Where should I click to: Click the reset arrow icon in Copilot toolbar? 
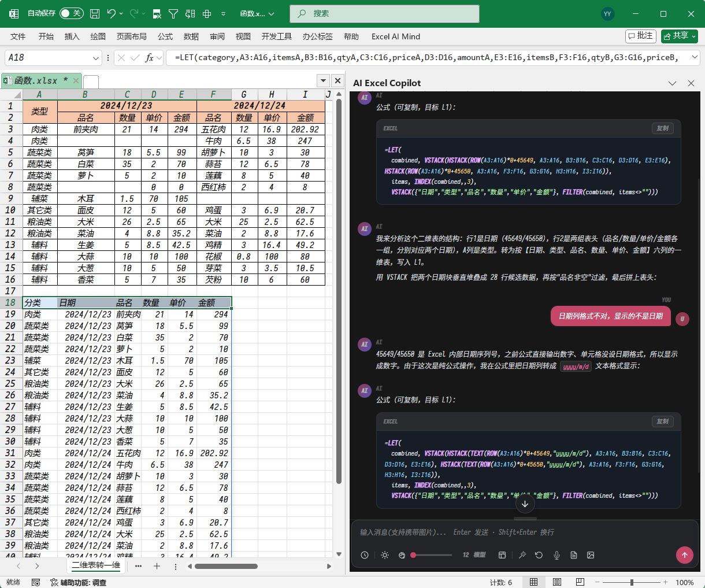click(539, 555)
